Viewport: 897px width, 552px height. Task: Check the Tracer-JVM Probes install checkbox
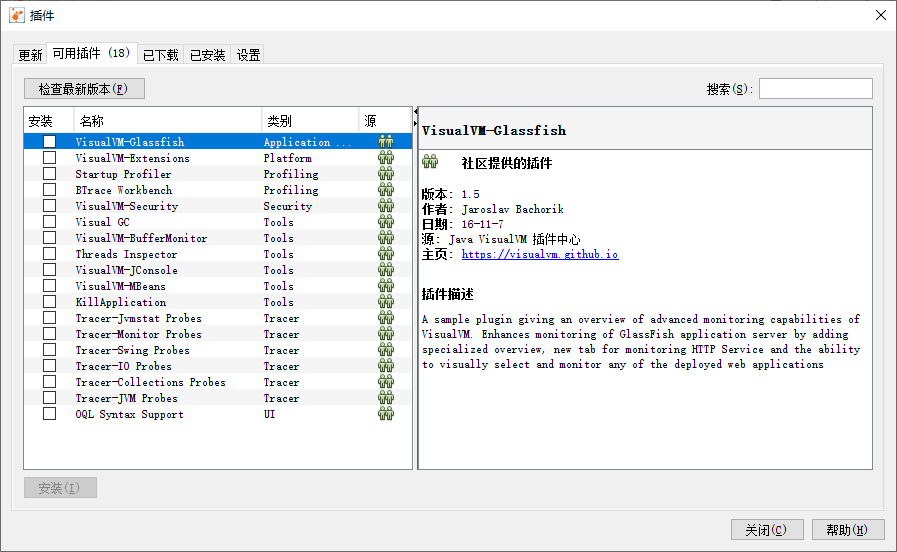coord(50,398)
